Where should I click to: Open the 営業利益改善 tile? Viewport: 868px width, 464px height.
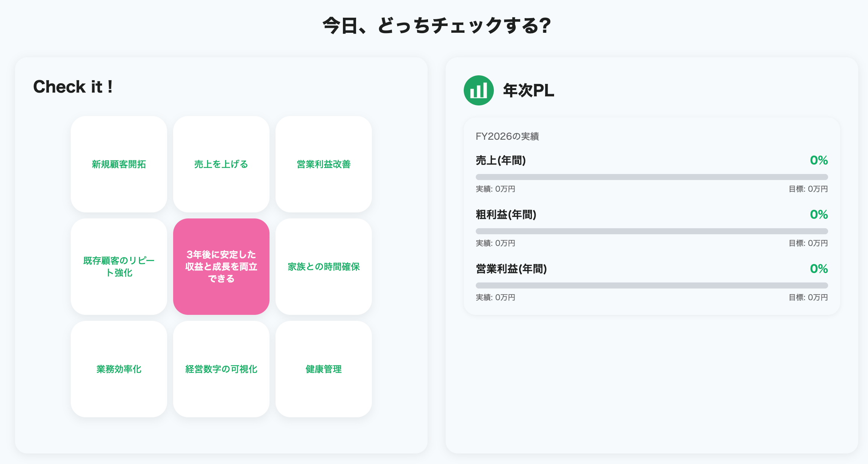(324, 164)
